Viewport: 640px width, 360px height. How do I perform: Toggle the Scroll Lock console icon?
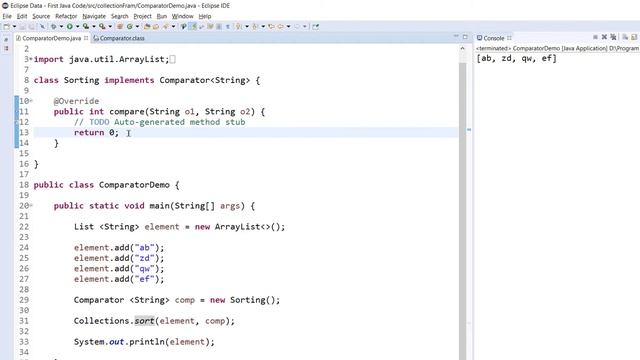(634, 37)
